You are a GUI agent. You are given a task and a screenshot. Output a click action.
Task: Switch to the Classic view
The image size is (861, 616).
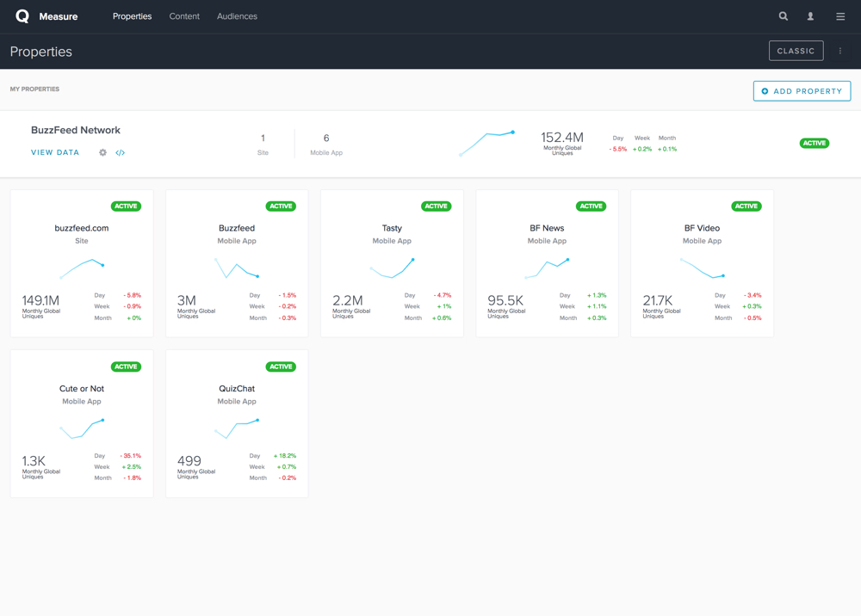tap(796, 51)
